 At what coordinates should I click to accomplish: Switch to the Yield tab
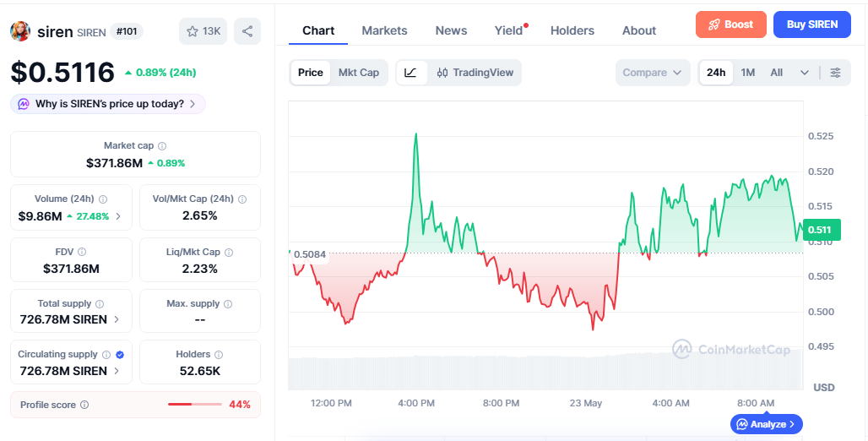pyautogui.click(x=509, y=30)
